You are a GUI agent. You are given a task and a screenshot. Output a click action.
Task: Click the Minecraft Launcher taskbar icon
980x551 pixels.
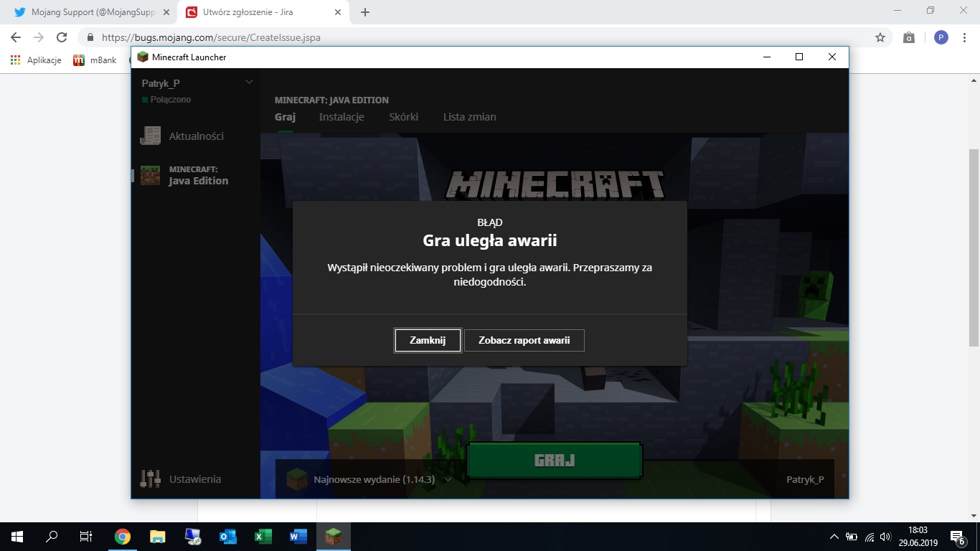click(x=334, y=537)
